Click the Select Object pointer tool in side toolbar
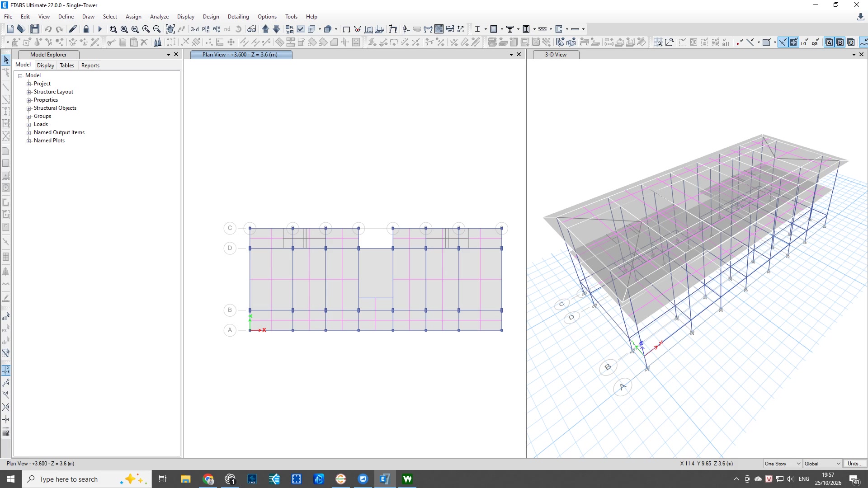The height and width of the screenshot is (488, 868). [6, 60]
